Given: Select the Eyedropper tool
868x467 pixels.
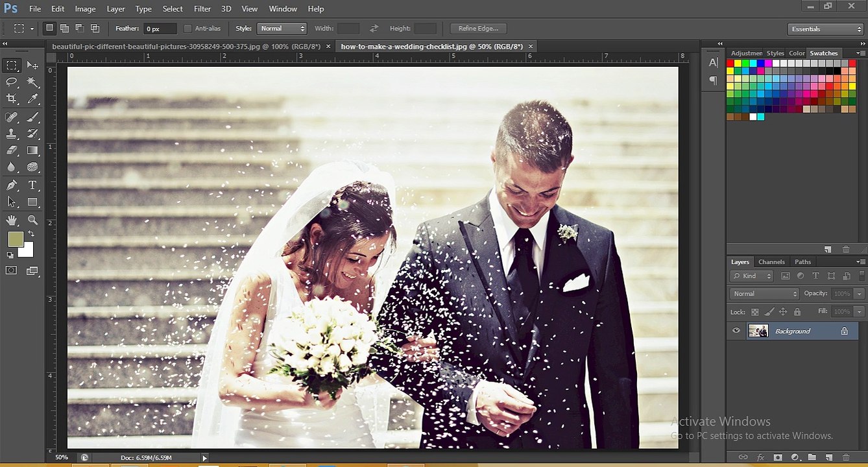Looking at the screenshot, I should point(32,99).
